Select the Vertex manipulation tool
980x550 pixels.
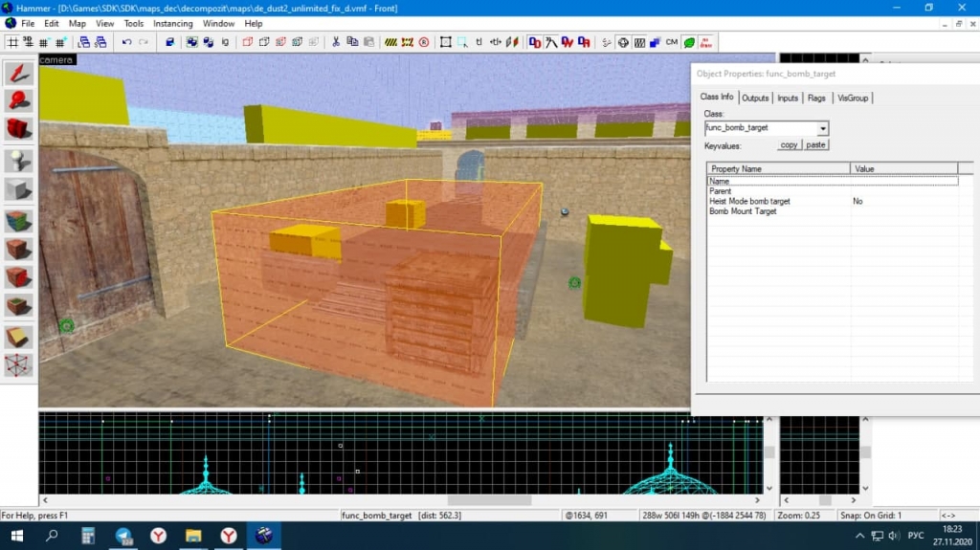coord(18,365)
